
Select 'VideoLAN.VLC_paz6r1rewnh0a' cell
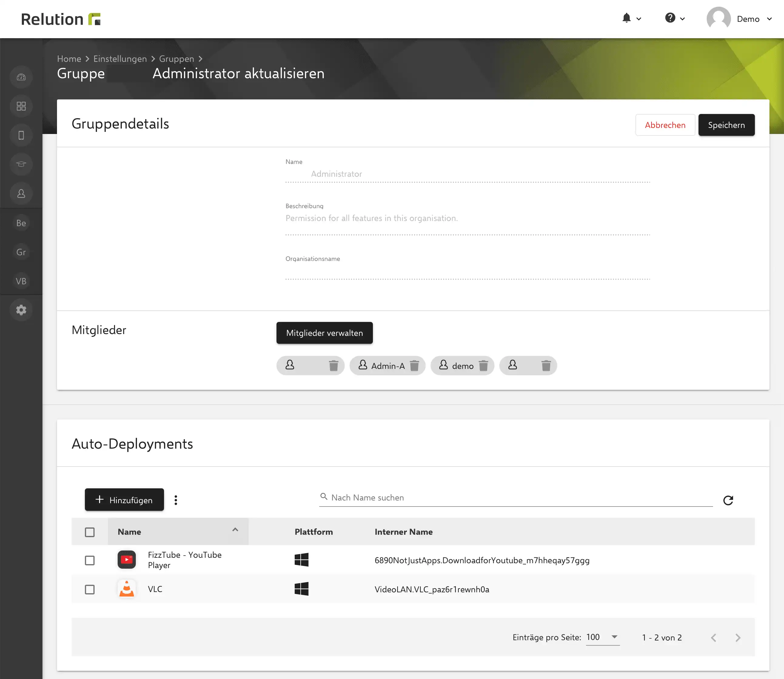tap(432, 590)
